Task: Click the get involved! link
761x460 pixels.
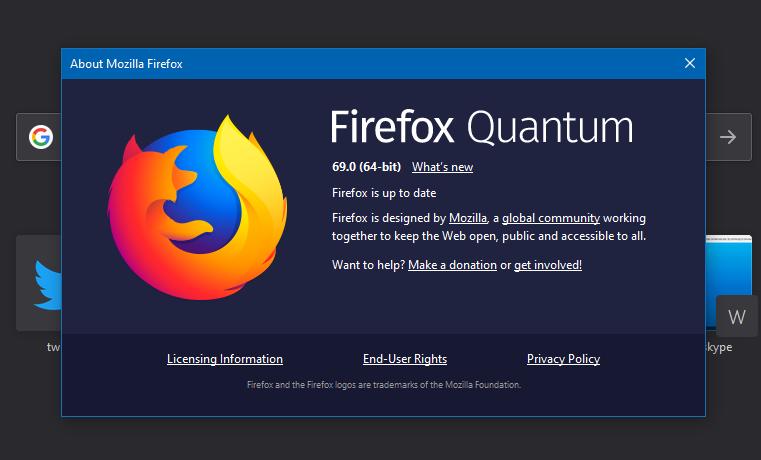Action: click(548, 265)
